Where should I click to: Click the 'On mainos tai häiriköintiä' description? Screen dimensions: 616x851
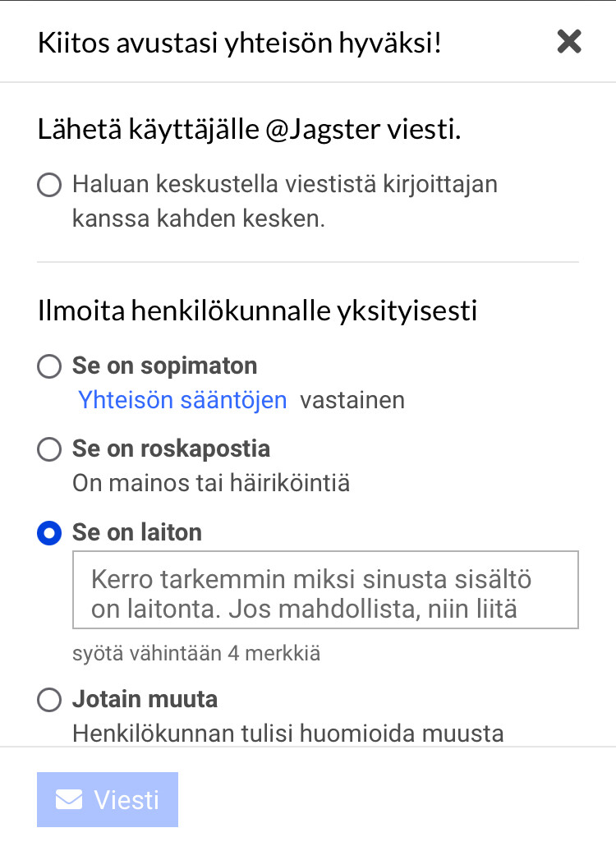211,483
